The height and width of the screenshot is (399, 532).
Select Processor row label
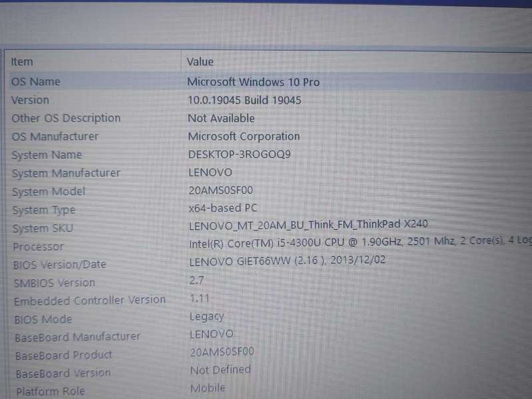pyautogui.click(x=39, y=247)
